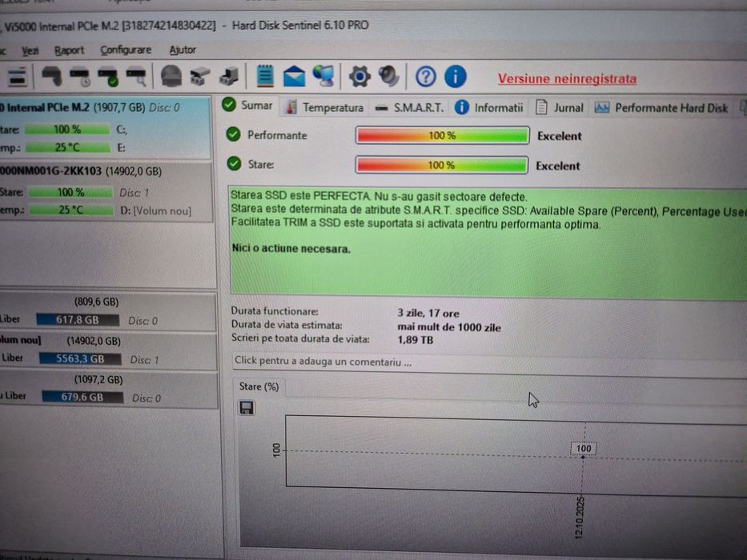Click the 100 % health bar of Disc 1
The height and width of the screenshot is (560, 747).
[71, 192]
